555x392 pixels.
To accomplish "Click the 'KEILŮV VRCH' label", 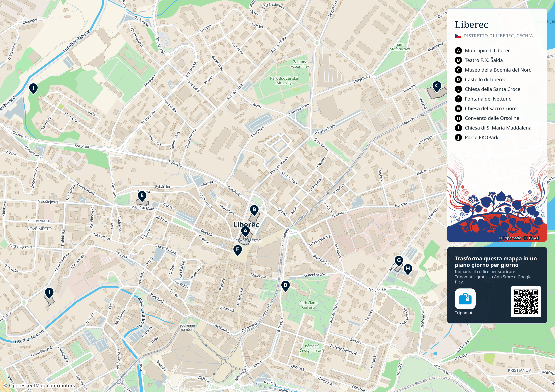I will click(38, 221).
